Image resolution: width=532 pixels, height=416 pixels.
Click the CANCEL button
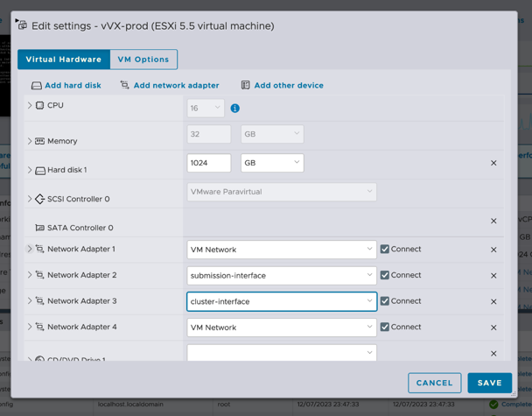click(434, 383)
